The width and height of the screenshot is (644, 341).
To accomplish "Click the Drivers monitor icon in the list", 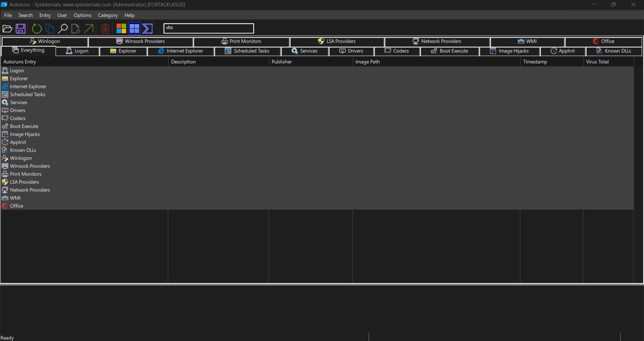I will tap(5, 110).
